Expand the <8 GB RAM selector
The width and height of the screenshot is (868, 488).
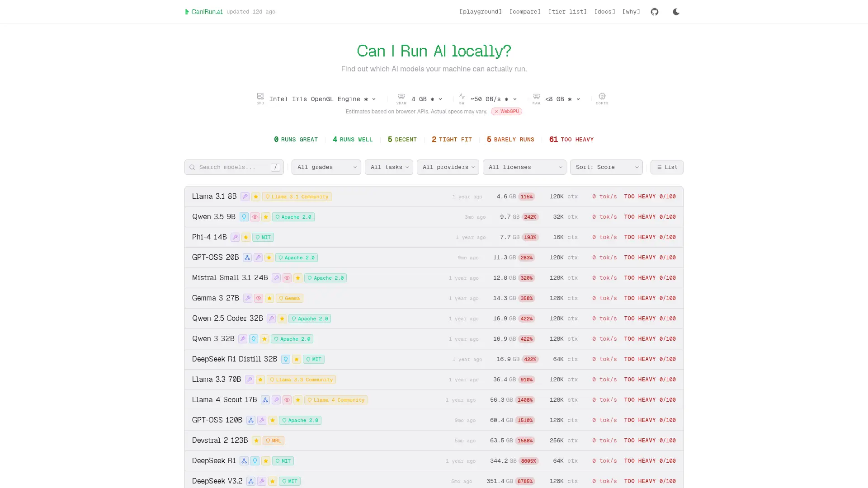(x=562, y=99)
